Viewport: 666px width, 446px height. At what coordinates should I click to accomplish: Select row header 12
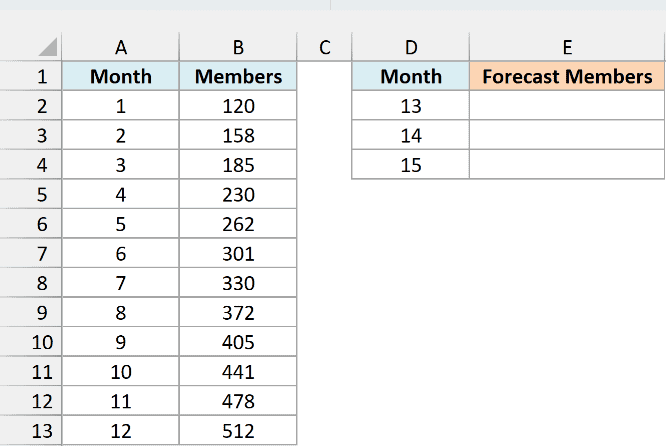pyautogui.click(x=31, y=401)
